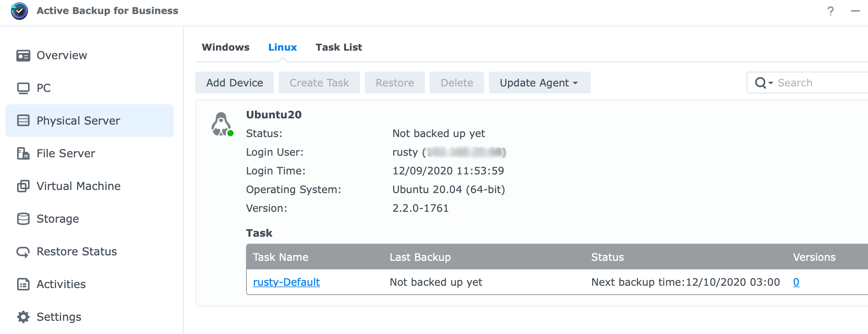Click the Active Backup for Business app logo
Image resolution: width=868 pixels, height=334 pixels.
[x=19, y=11]
